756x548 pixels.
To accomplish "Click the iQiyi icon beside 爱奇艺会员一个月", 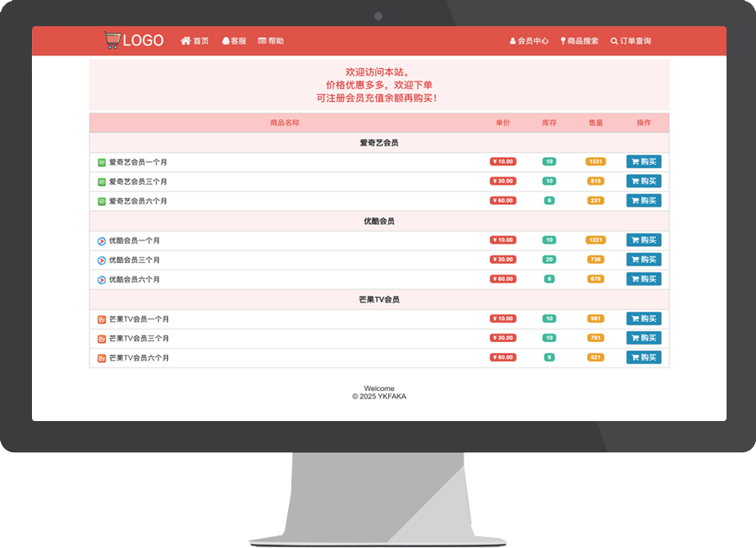I will click(x=102, y=162).
